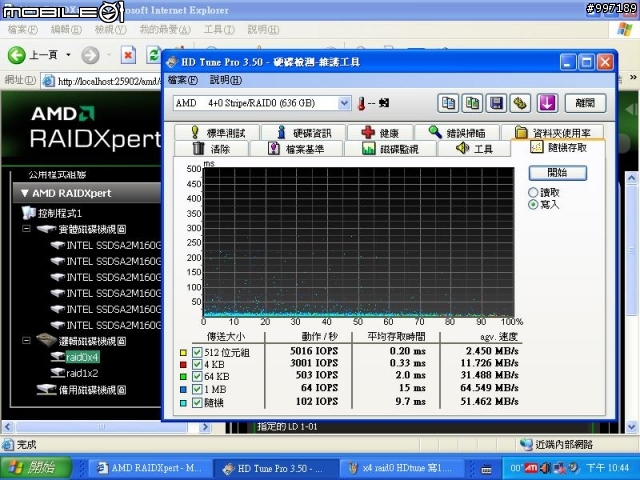Click the vertical scrollbar down arrow in IE

(x=632, y=427)
